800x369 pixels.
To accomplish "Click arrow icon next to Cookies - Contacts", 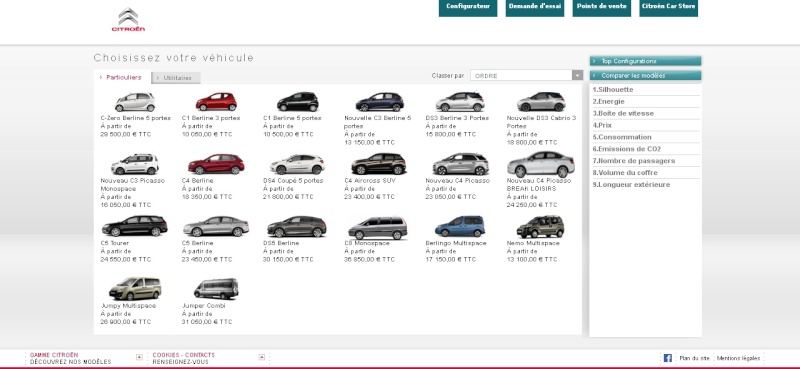I will pyautogui.click(x=262, y=357).
